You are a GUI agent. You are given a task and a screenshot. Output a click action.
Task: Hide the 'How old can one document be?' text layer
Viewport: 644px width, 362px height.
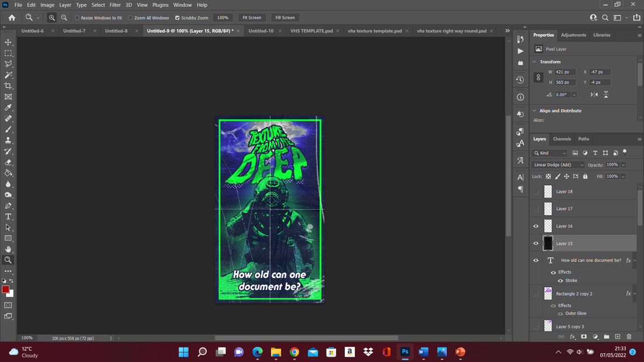[536, 260]
